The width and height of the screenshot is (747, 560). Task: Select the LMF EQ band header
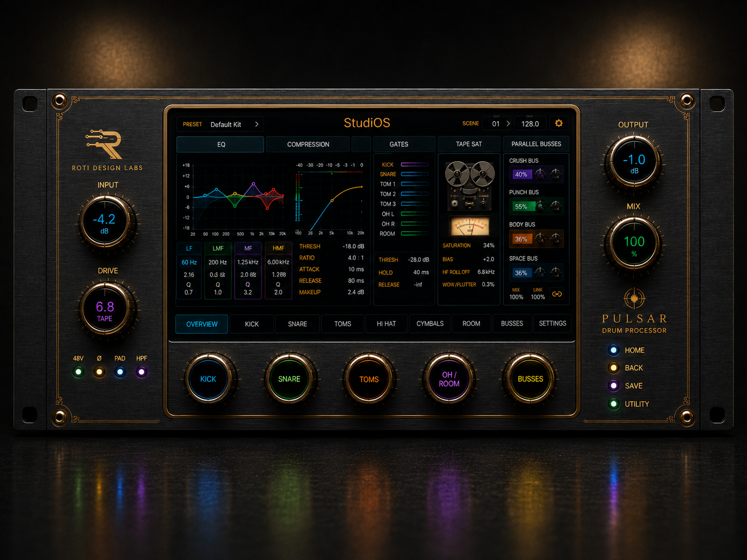(x=218, y=248)
